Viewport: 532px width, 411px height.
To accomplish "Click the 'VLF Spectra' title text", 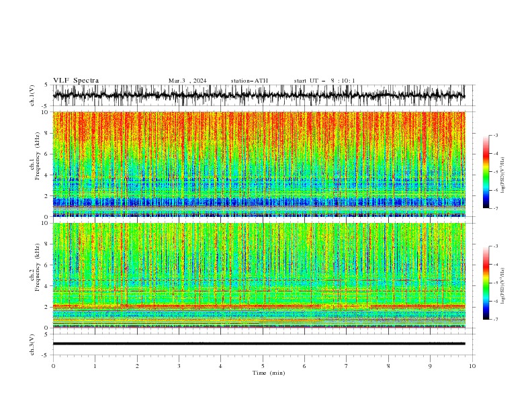I will pos(76,81).
